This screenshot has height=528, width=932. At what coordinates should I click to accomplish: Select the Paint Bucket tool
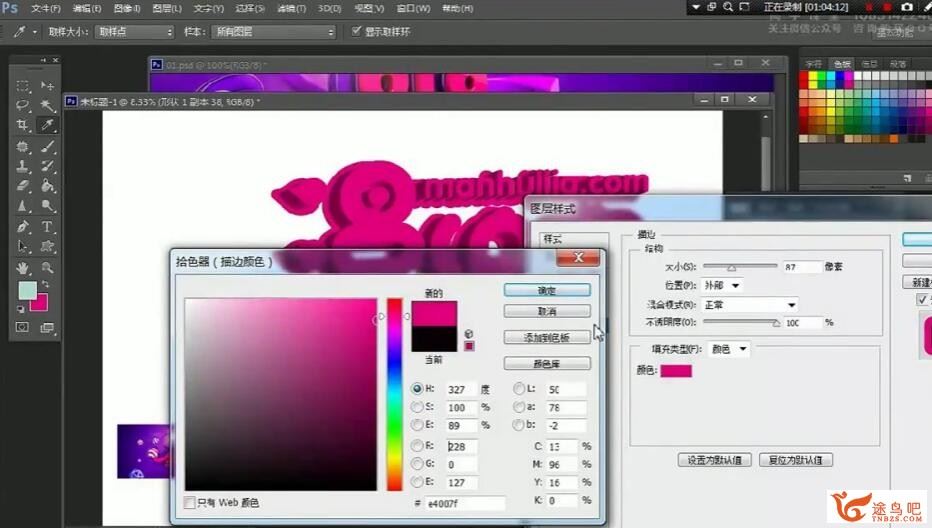(x=47, y=186)
